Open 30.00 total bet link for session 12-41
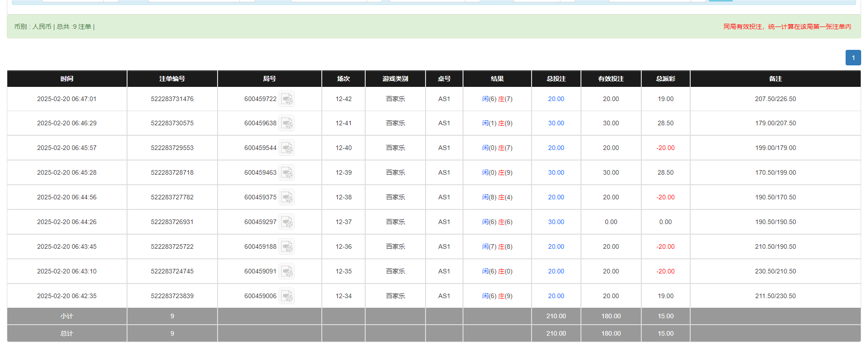This screenshot has width=868, height=353. pyautogui.click(x=556, y=123)
